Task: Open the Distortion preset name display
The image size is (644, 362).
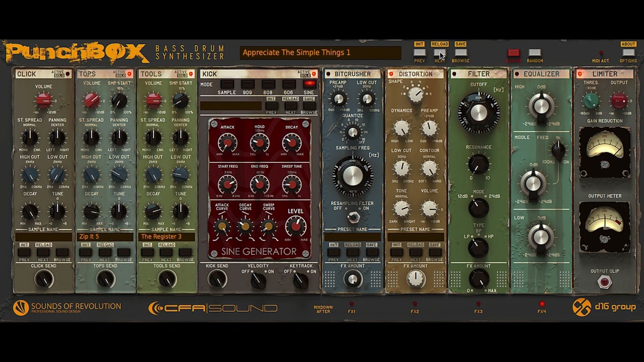Action: click(x=416, y=236)
